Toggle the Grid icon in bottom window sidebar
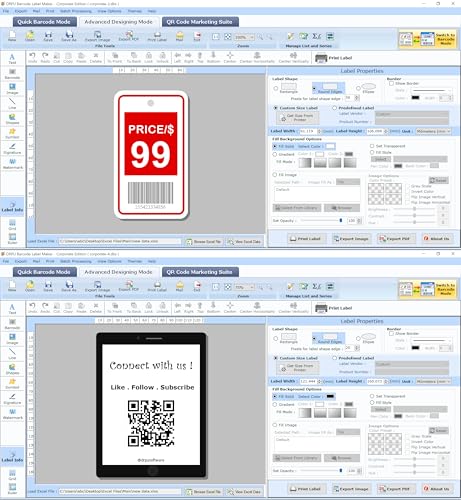This screenshot has width=461, height=500. [x=12, y=474]
